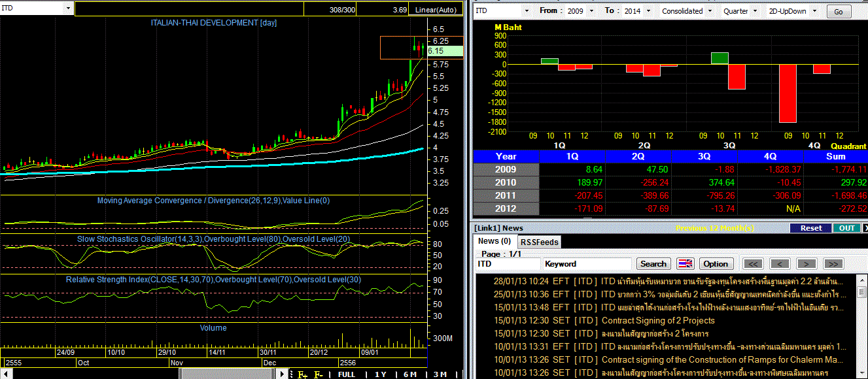Click the ITD symbol field in News
This screenshot has height=379, width=868.
(508, 264)
